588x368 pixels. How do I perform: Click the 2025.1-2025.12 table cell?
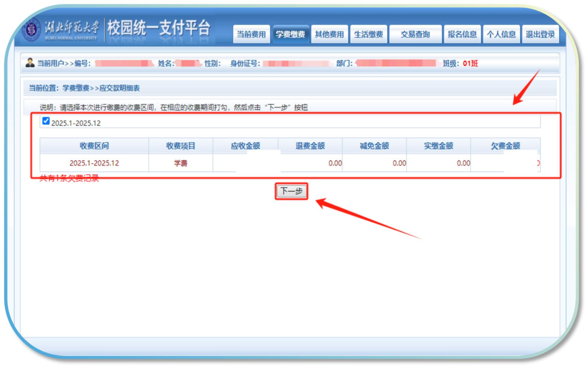[94, 163]
